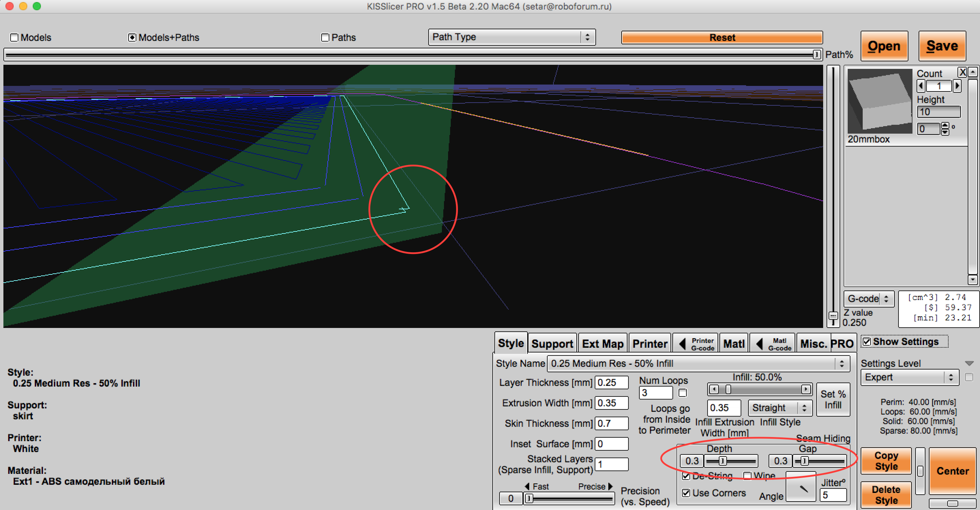Enable the Wipe checkbox
The height and width of the screenshot is (510, 980).
747,476
